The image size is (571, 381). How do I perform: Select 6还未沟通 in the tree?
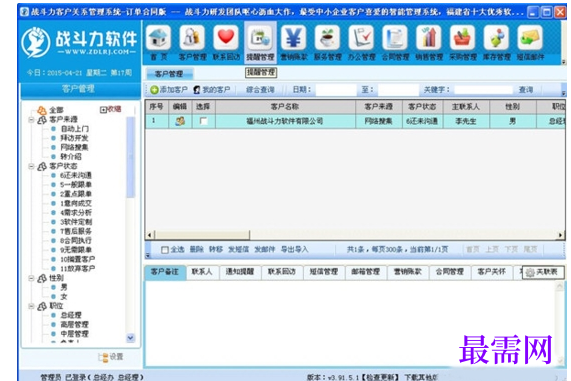(76, 175)
